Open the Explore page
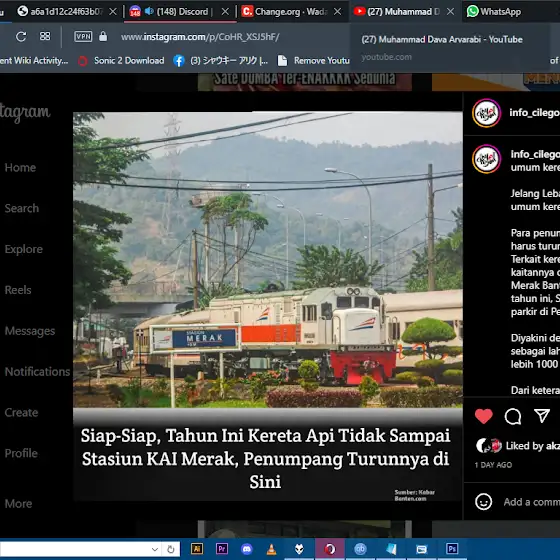 24,249
